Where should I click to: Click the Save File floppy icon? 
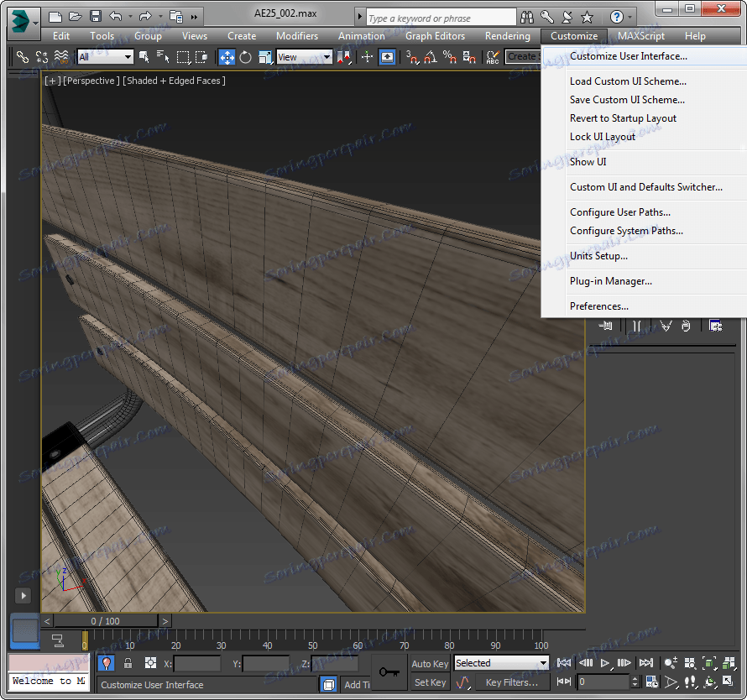tap(95, 16)
